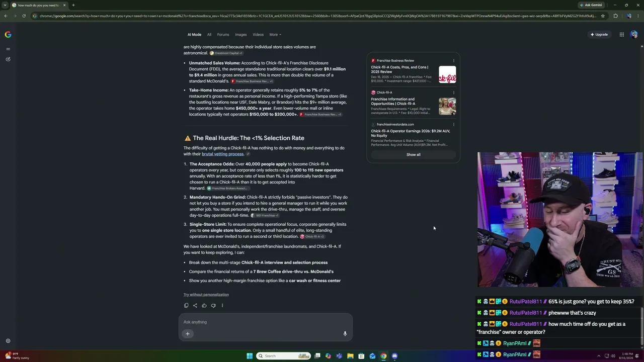Image resolution: width=644 pixels, height=362 pixels.
Task: Reload the current page
Action: (24, 16)
